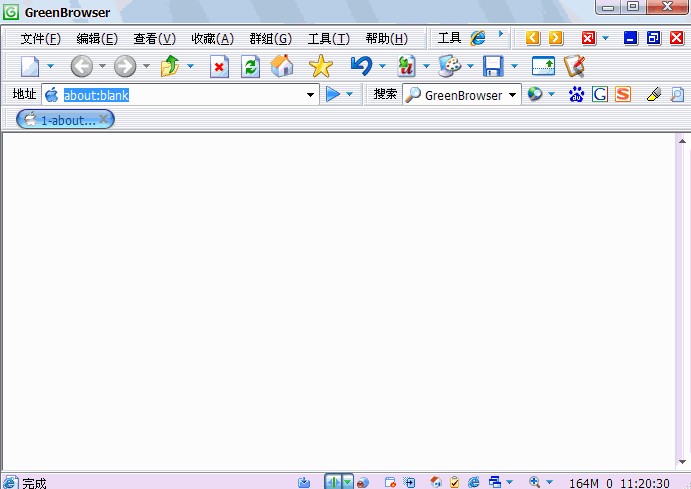Click the 工具 label button in top toolbar
The image size is (691, 489).
click(x=449, y=38)
